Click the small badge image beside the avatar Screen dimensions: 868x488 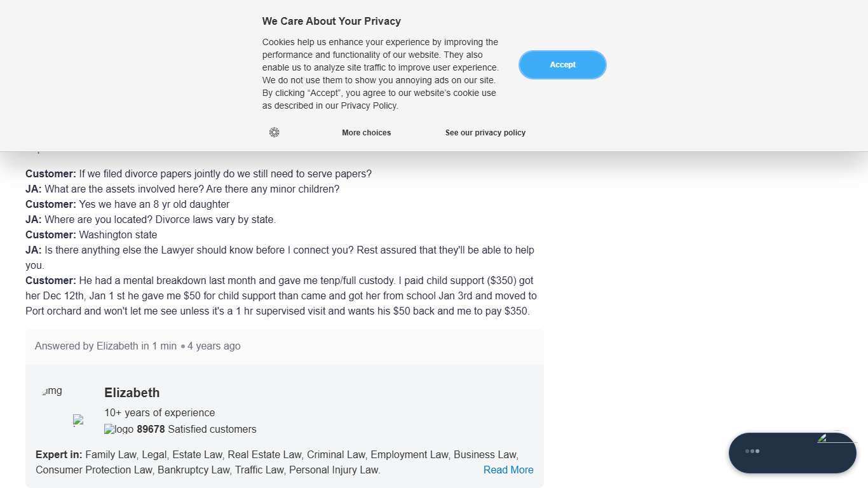(78, 420)
